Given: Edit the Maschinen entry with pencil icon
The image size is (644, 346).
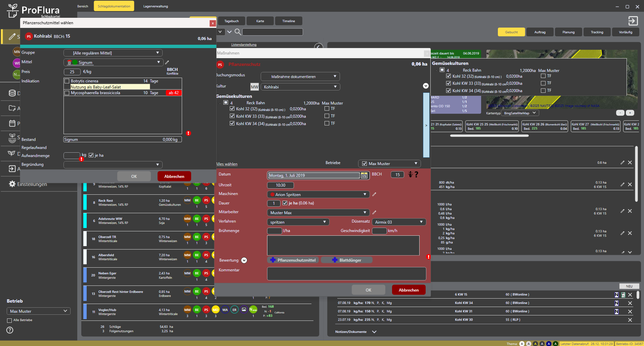Looking at the screenshot, I should [374, 194].
